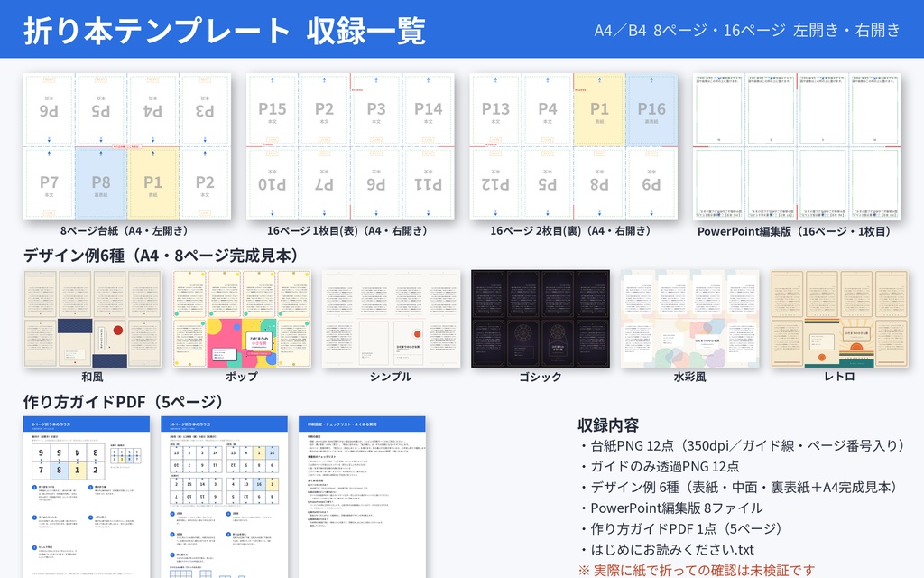924x578 pixels.
Task: Click the デザイン例 6種 list line
Action: tap(740, 487)
